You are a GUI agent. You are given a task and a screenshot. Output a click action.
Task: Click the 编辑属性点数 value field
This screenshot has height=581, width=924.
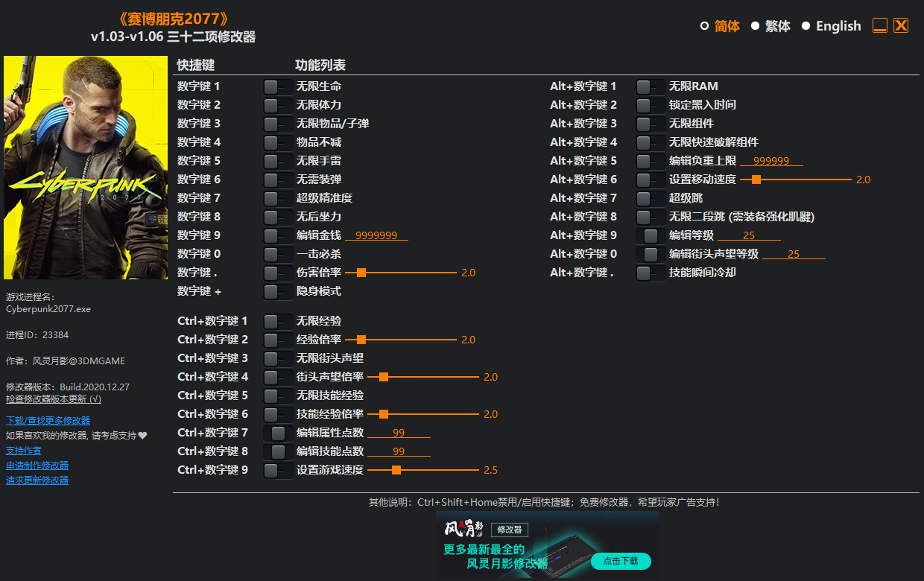click(x=397, y=432)
